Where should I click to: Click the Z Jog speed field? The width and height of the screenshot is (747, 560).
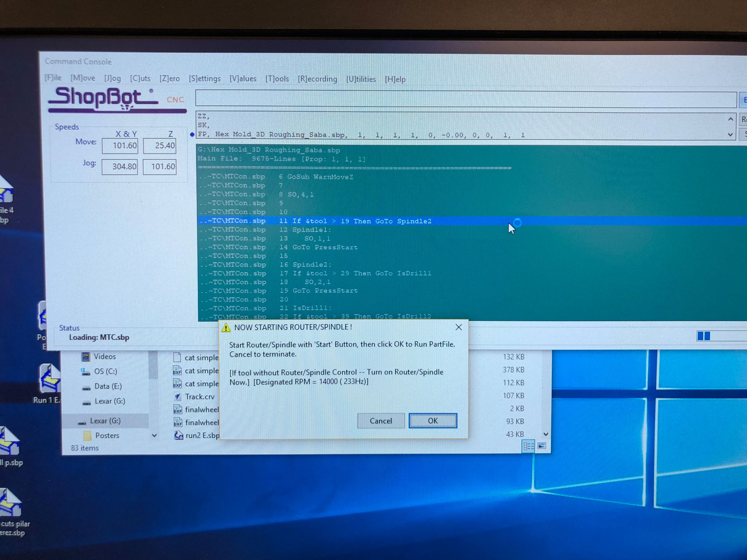click(x=160, y=167)
